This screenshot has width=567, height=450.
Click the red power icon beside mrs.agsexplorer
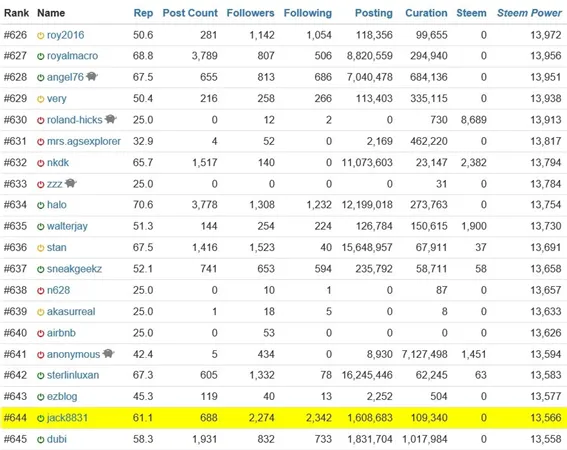40,142
